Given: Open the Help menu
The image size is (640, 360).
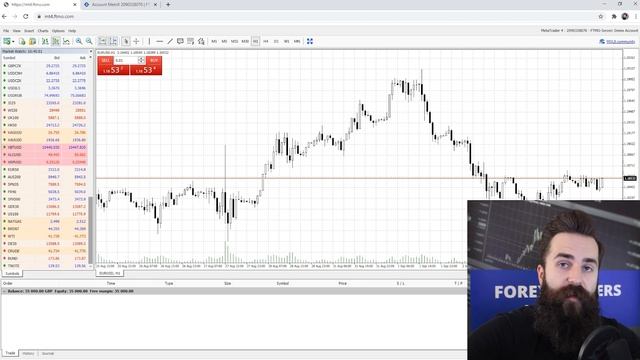Looking at the screenshot, I should 72,31.
